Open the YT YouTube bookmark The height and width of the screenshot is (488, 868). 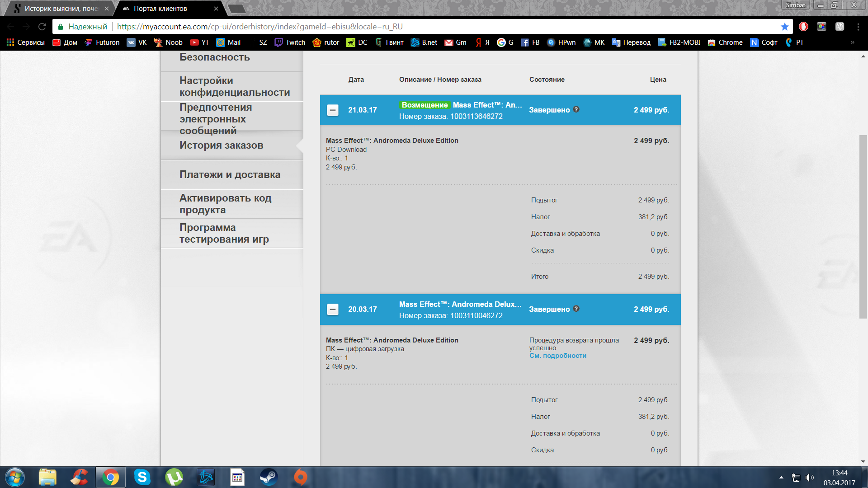(199, 42)
